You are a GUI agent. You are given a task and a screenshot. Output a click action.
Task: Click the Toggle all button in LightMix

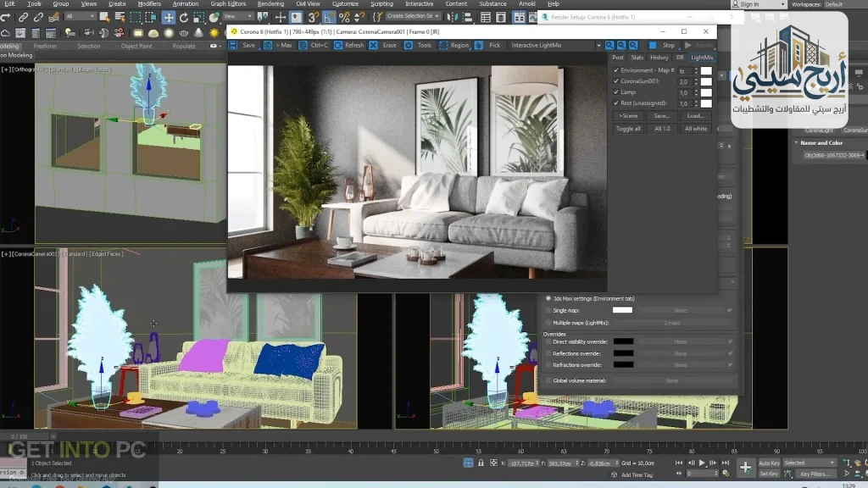(628, 129)
